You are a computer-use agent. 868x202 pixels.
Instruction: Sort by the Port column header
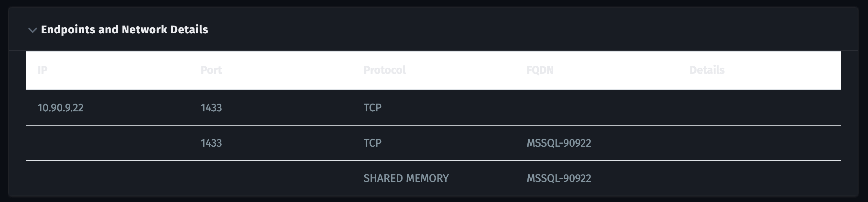[x=211, y=70]
